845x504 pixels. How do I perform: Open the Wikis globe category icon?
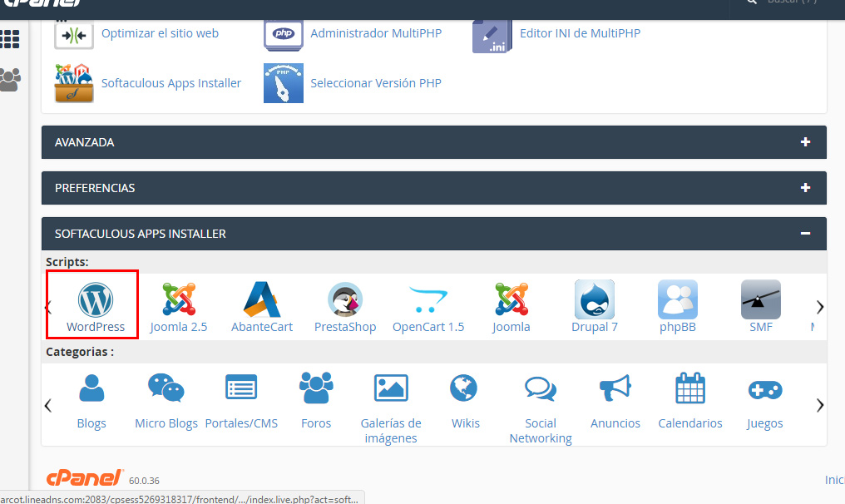pos(463,388)
